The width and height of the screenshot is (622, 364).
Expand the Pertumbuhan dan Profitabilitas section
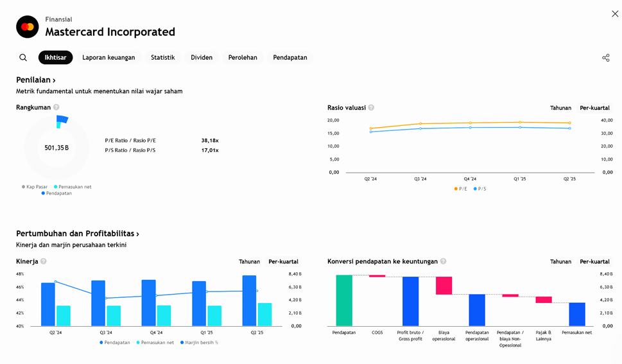(78, 234)
